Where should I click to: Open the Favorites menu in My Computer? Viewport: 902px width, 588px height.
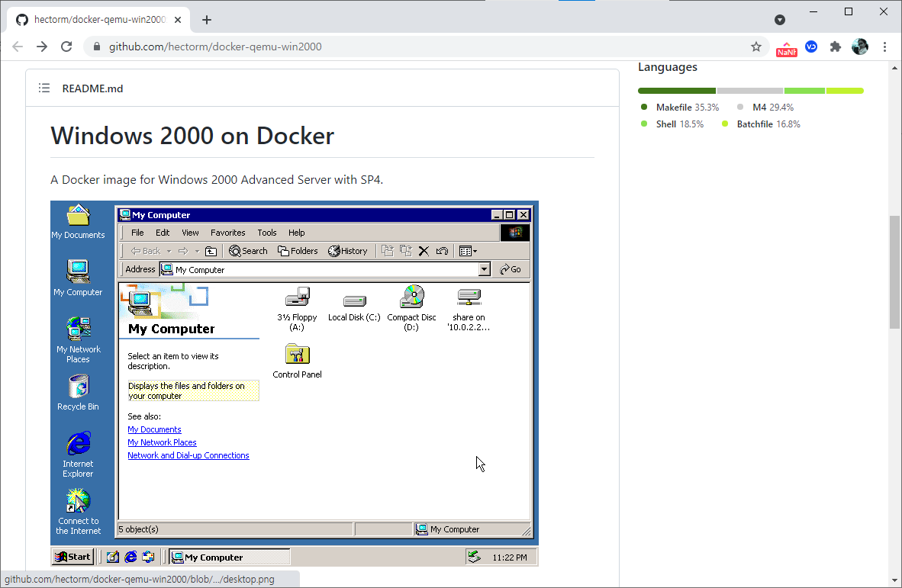click(228, 233)
